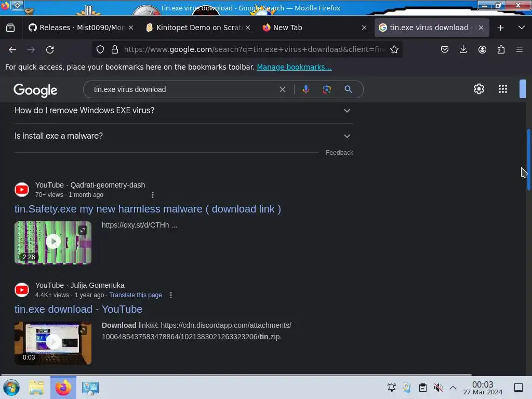Open the Firefox hamburger application menu

[520, 49]
